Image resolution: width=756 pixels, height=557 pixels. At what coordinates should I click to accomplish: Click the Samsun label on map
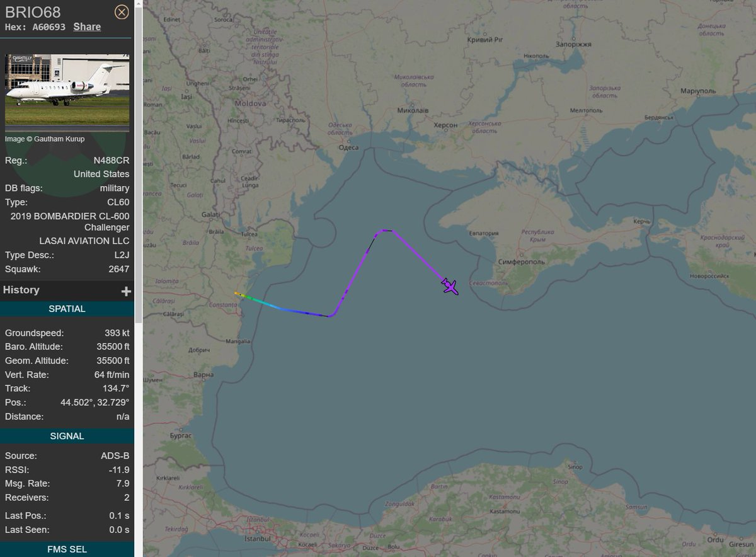click(x=637, y=507)
